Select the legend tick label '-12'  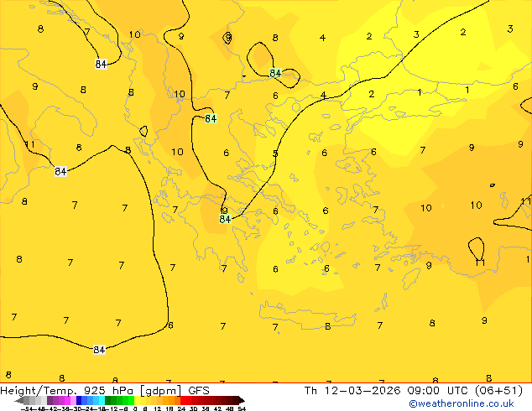pyautogui.click(x=112, y=408)
